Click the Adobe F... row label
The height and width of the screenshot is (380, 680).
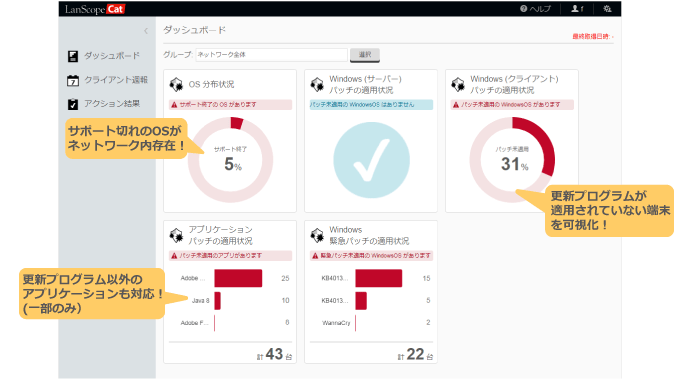(194, 323)
